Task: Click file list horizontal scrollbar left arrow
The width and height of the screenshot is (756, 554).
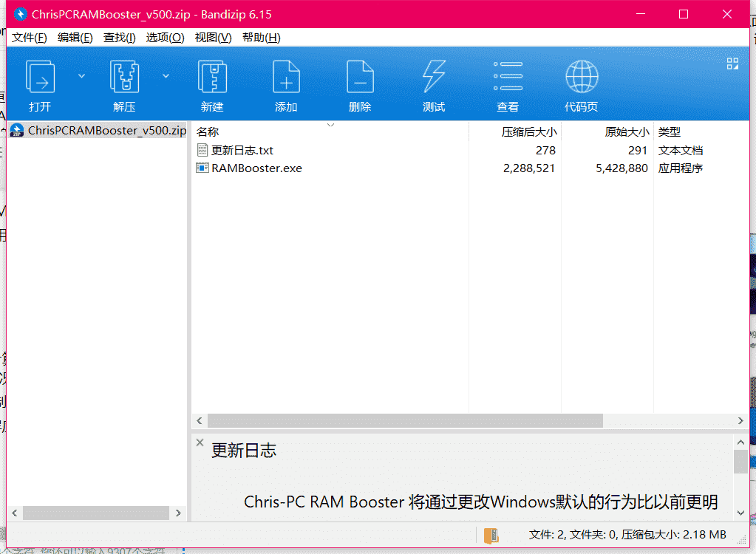Action: [x=200, y=420]
